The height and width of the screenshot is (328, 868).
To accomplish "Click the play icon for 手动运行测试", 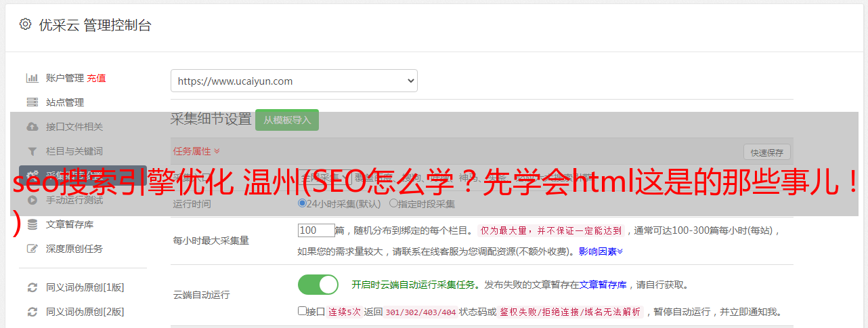I will pos(32,200).
